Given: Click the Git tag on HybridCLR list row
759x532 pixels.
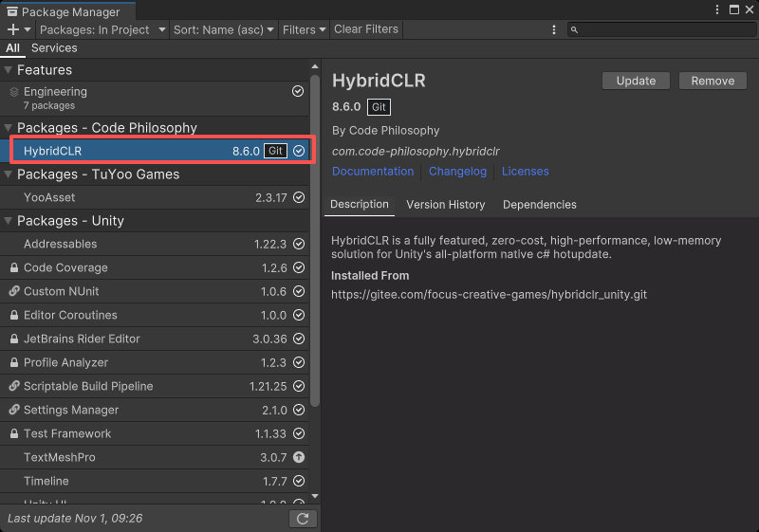Looking at the screenshot, I should tap(275, 151).
